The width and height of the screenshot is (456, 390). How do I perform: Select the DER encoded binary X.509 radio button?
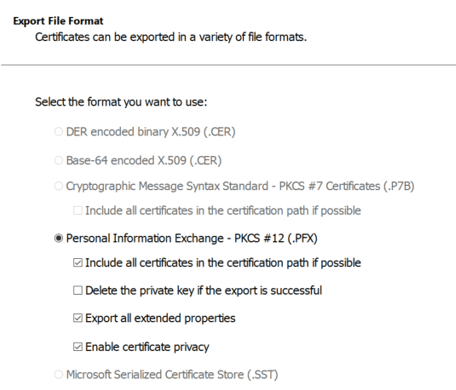(x=58, y=132)
